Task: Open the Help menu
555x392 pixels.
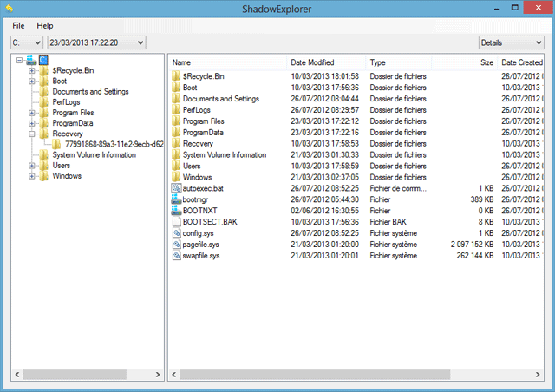Action: 45,26
